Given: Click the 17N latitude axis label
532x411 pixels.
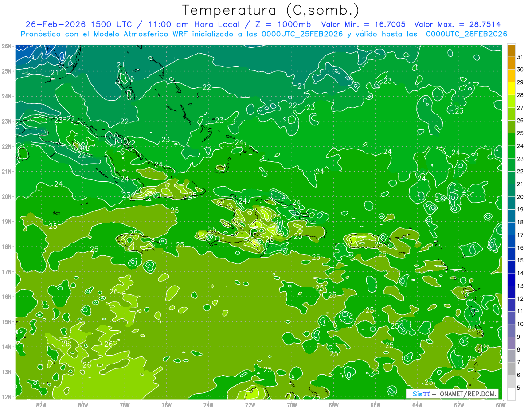Looking at the screenshot, I should point(6,272).
